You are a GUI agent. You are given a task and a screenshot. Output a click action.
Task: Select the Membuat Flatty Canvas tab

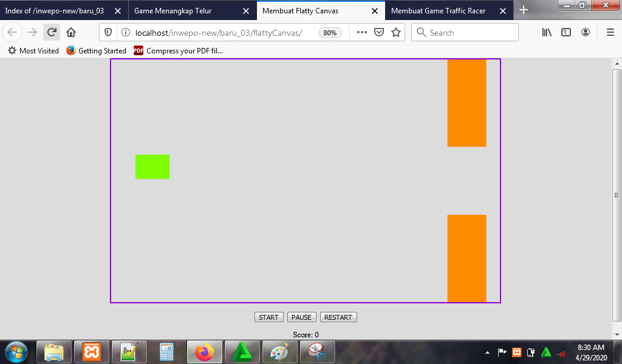tap(300, 11)
